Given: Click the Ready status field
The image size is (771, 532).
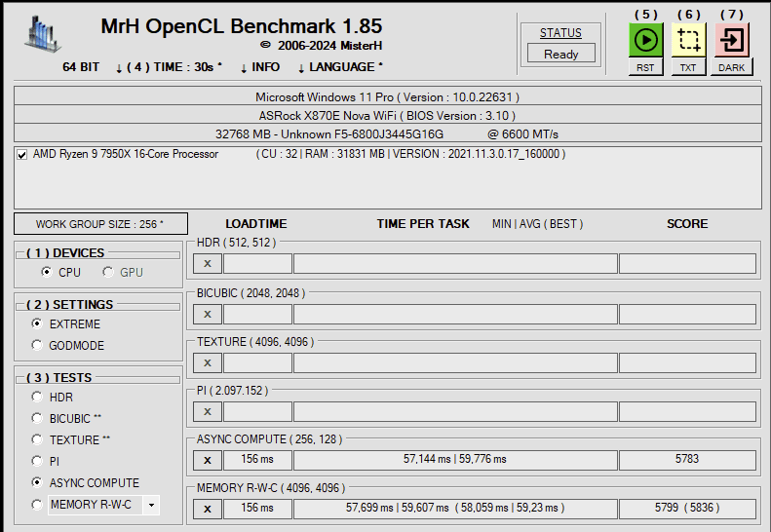Looking at the screenshot, I should pos(561,53).
